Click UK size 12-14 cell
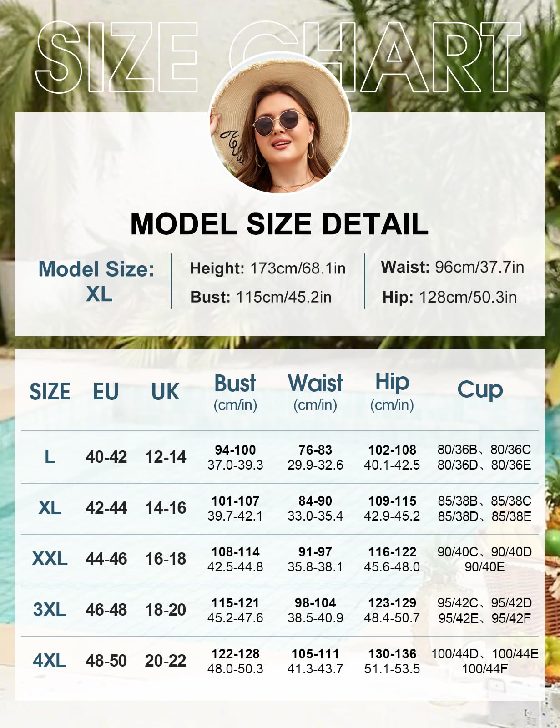This screenshot has width=560, height=728. (x=166, y=457)
